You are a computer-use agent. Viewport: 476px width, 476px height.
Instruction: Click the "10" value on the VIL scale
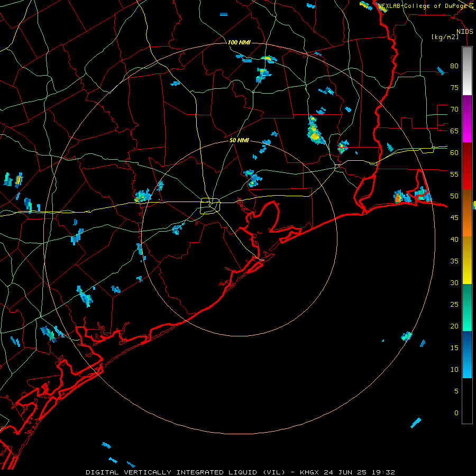[454, 370]
